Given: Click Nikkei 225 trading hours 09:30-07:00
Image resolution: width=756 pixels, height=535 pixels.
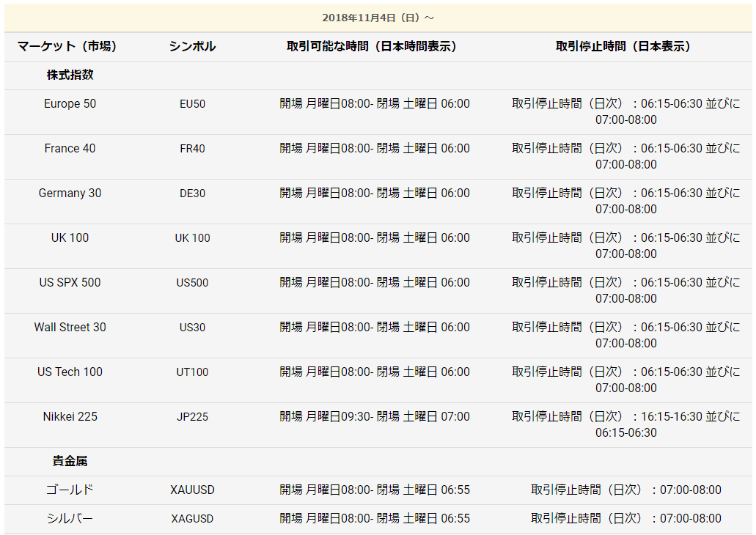Looking at the screenshot, I should 375,416.
